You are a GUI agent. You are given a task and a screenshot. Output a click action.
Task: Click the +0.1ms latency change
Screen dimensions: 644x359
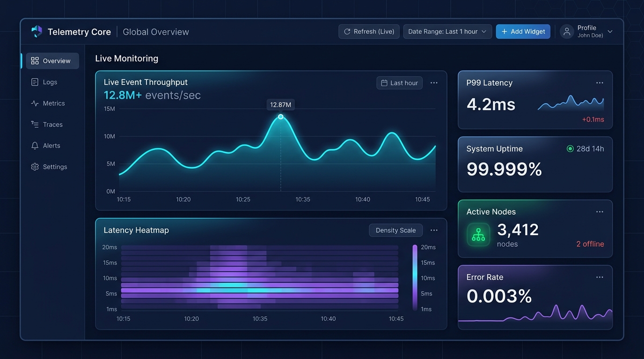[x=593, y=119]
